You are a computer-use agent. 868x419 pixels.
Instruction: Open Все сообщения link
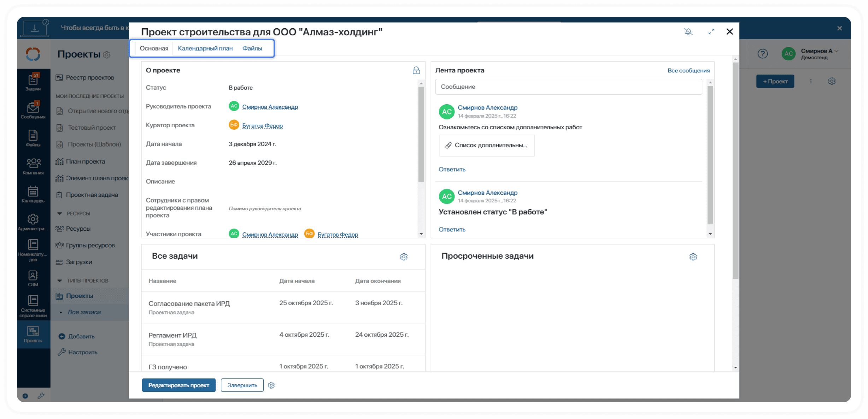(x=688, y=70)
